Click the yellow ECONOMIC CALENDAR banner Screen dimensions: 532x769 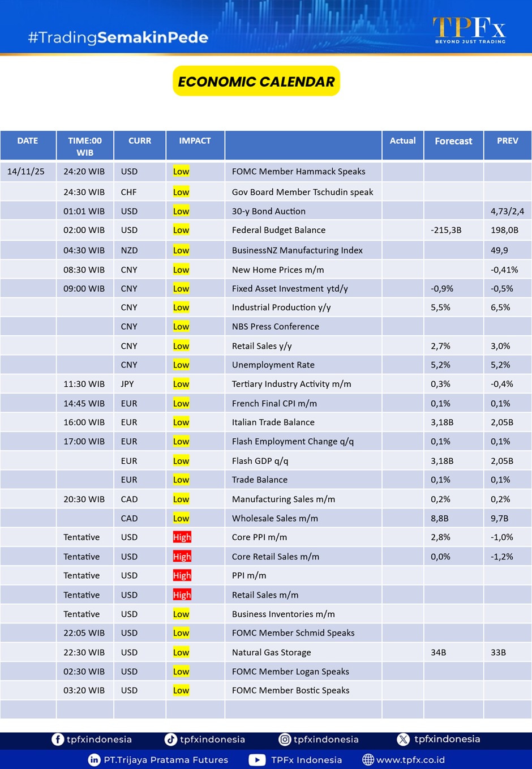pyautogui.click(x=256, y=82)
